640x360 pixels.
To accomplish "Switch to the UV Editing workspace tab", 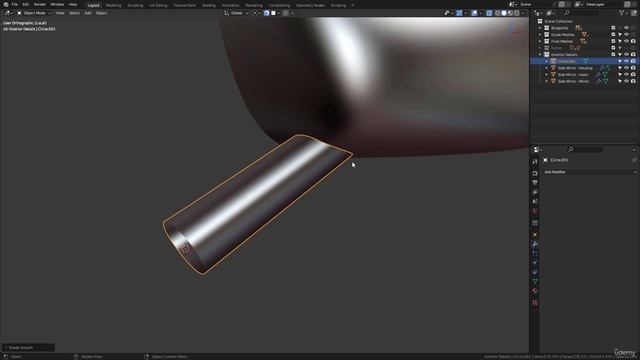I will coord(158,5).
